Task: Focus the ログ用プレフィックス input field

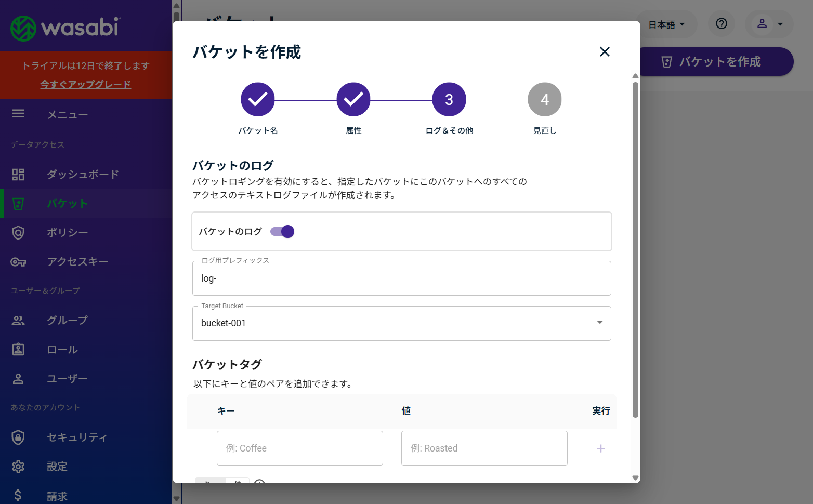Action: pyautogui.click(x=402, y=278)
